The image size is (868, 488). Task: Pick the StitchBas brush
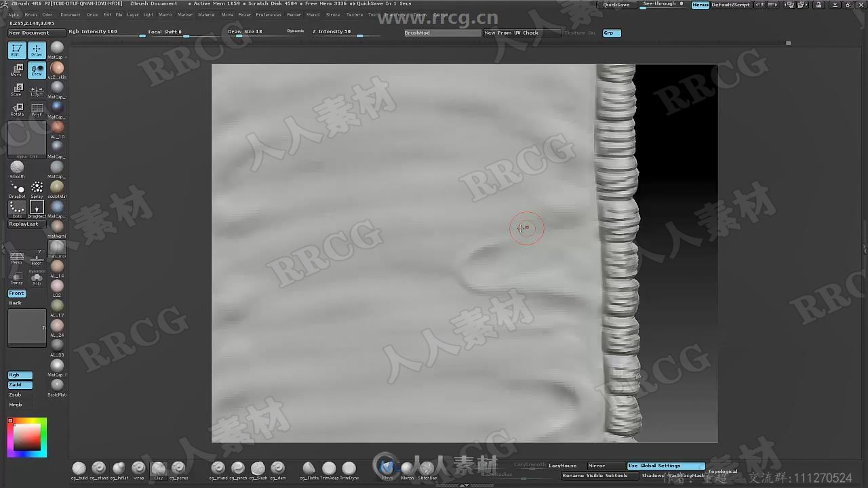pyautogui.click(x=427, y=470)
